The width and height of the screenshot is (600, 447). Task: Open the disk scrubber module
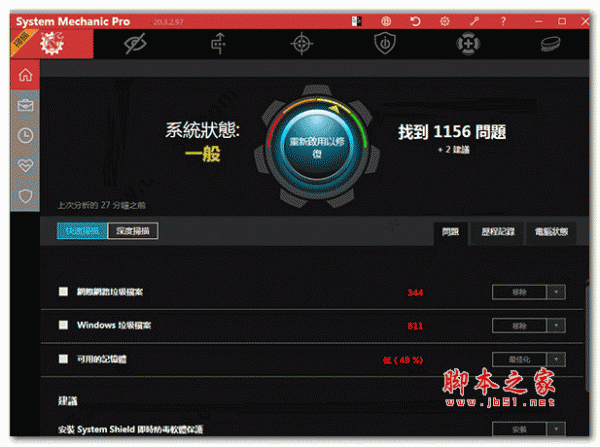(551, 43)
